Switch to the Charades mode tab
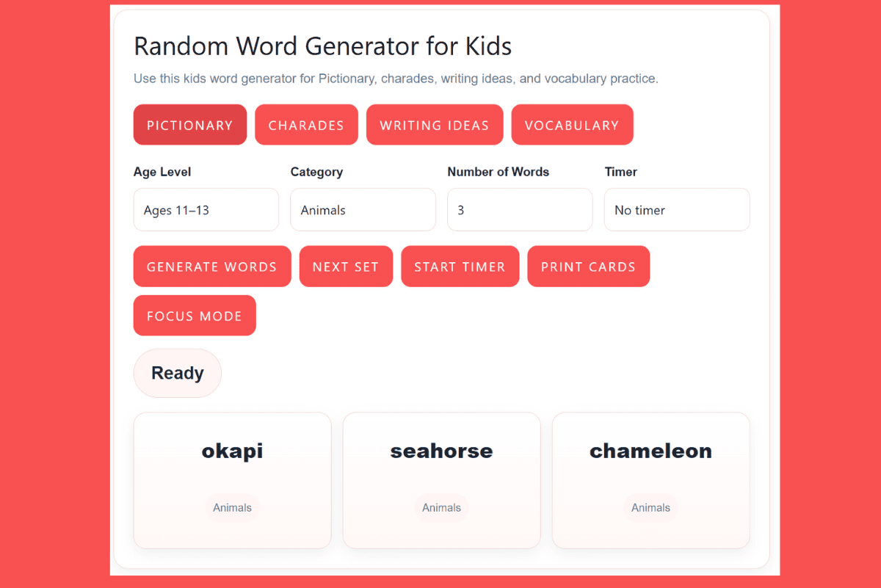 [x=306, y=125]
